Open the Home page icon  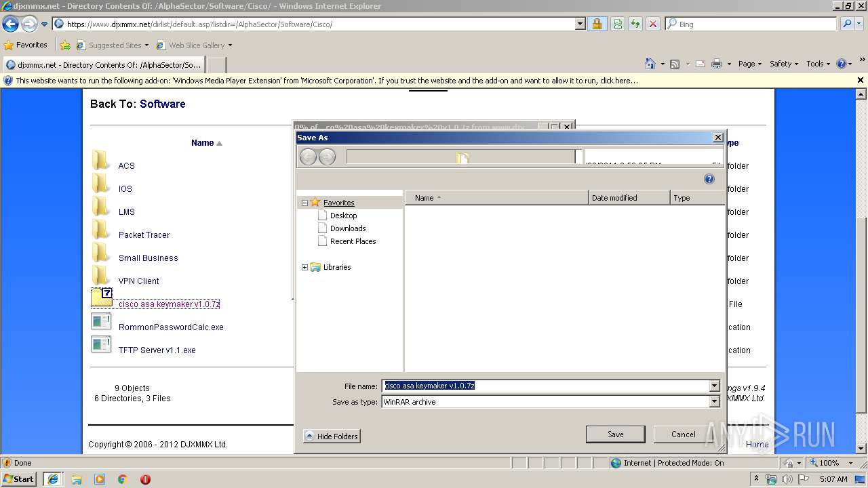pyautogui.click(x=650, y=64)
